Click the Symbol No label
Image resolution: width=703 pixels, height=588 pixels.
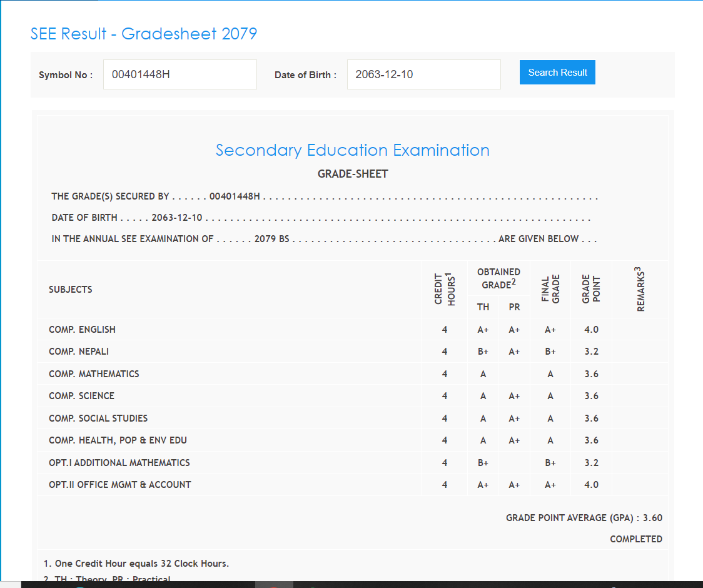point(66,75)
